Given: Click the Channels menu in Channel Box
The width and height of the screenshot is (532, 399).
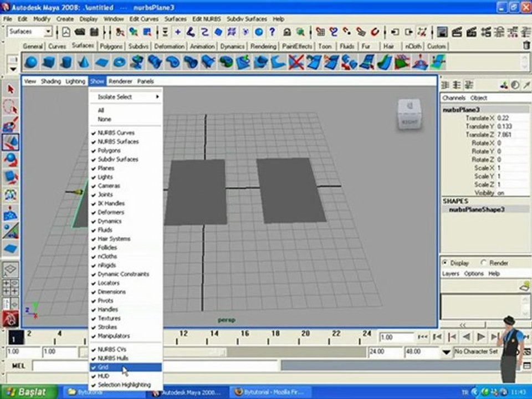Looking at the screenshot, I should [x=454, y=98].
